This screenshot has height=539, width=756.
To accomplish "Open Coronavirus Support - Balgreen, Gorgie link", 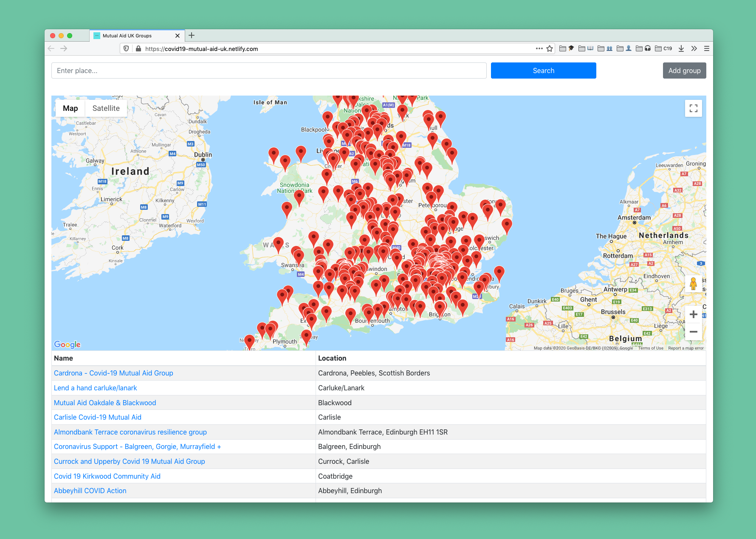I will click(137, 446).
